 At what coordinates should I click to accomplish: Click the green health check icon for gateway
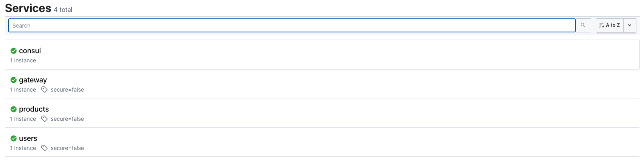pos(14,80)
